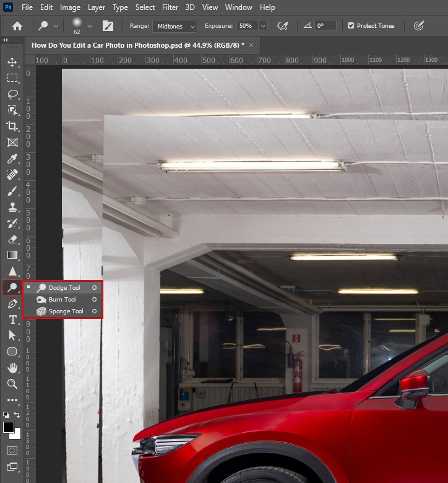Open the Edit Toolbar three-dots menu
Viewport: 448px width, 483px height.
tap(12, 400)
